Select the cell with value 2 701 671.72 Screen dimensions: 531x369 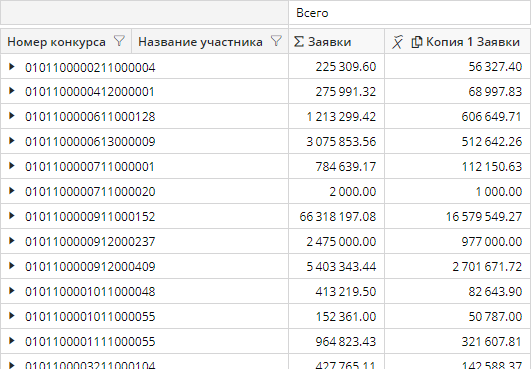tap(458, 266)
